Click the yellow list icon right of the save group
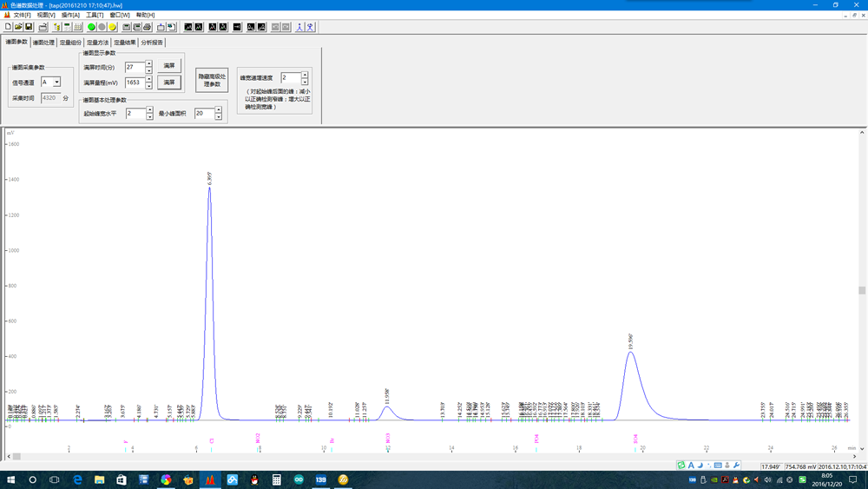Image resolution: width=868 pixels, height=489 pixels. point(56,27)
